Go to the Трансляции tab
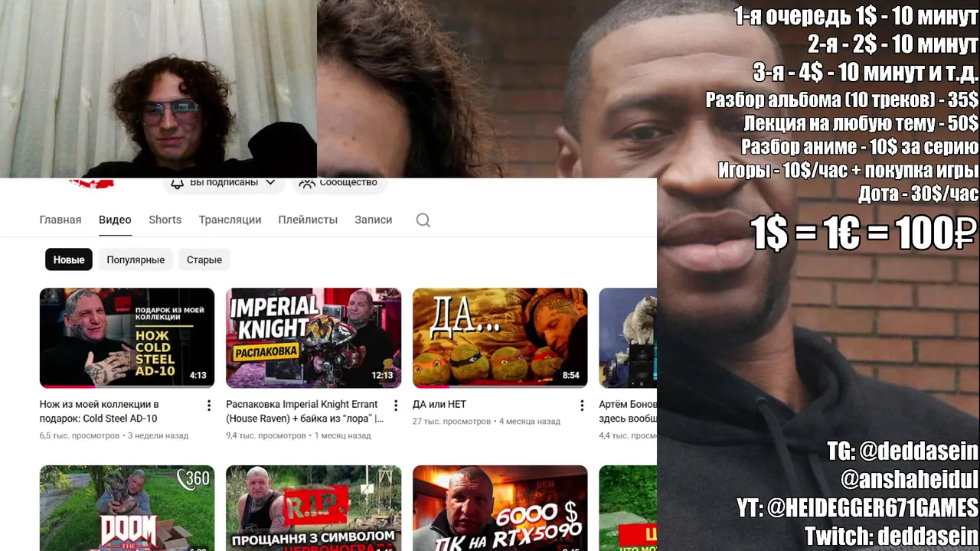This screenshot has width=980, height=551. click(230, 220)
